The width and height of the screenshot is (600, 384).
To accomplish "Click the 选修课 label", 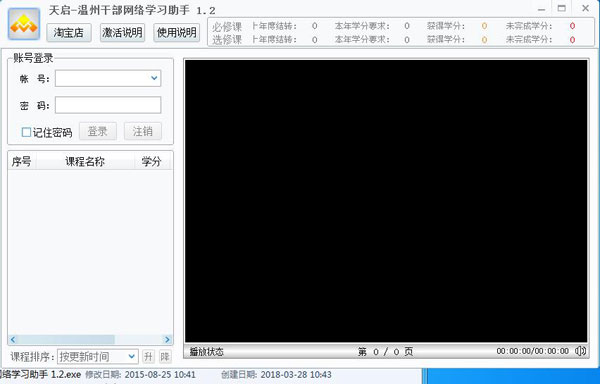I will [227, 39].
